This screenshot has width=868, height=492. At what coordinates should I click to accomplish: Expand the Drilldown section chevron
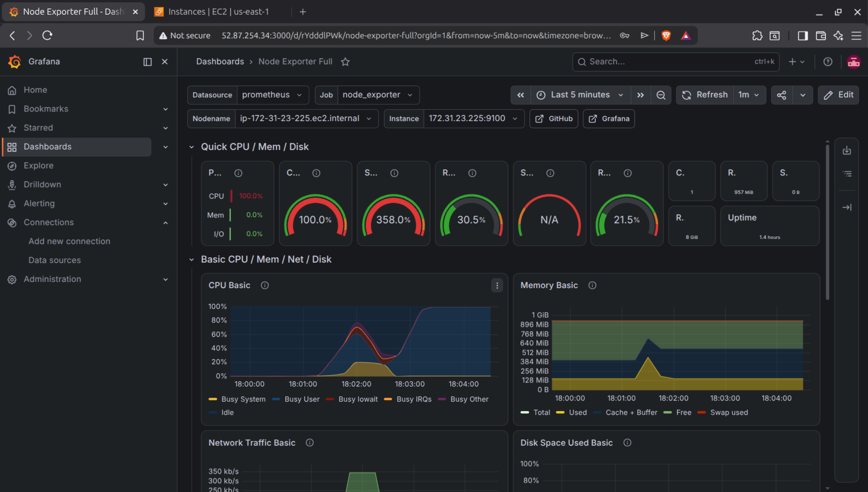pyautogui.click(x=165, y=185)
